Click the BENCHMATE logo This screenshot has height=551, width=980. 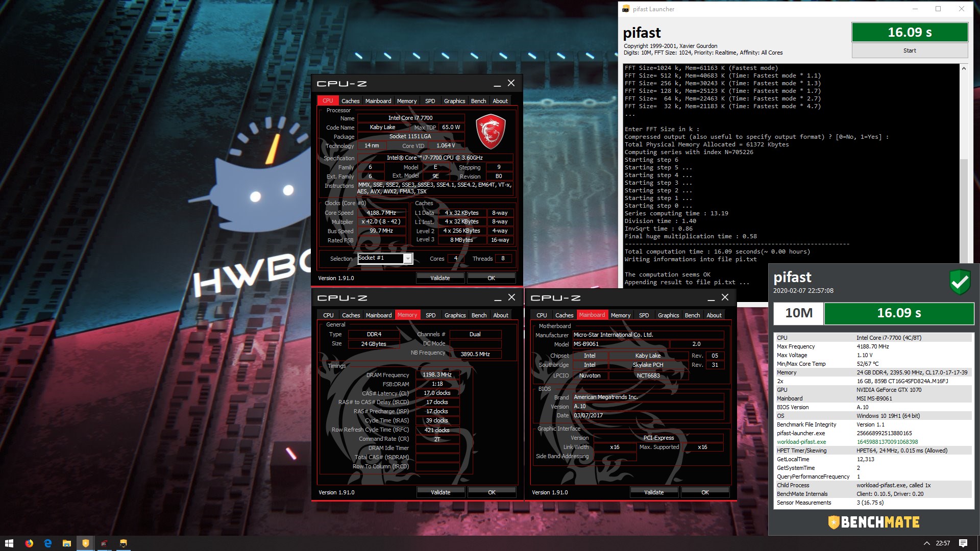point(874,522)
